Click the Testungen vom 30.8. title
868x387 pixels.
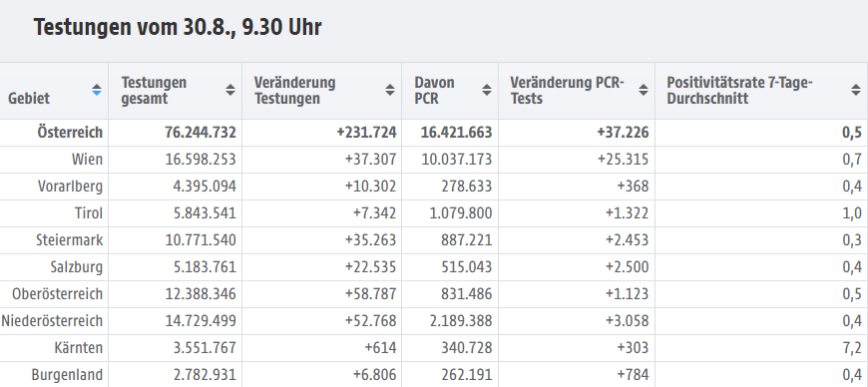[x=178, y=27]
